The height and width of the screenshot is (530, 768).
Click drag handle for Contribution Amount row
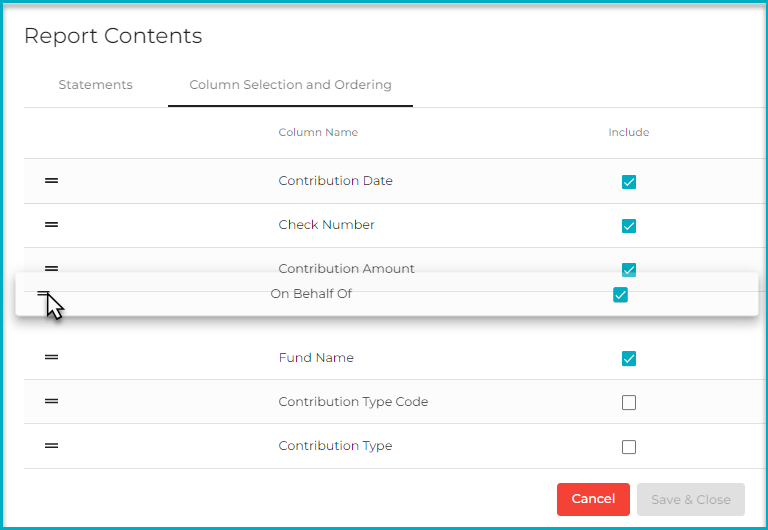(x=51, y=268)
